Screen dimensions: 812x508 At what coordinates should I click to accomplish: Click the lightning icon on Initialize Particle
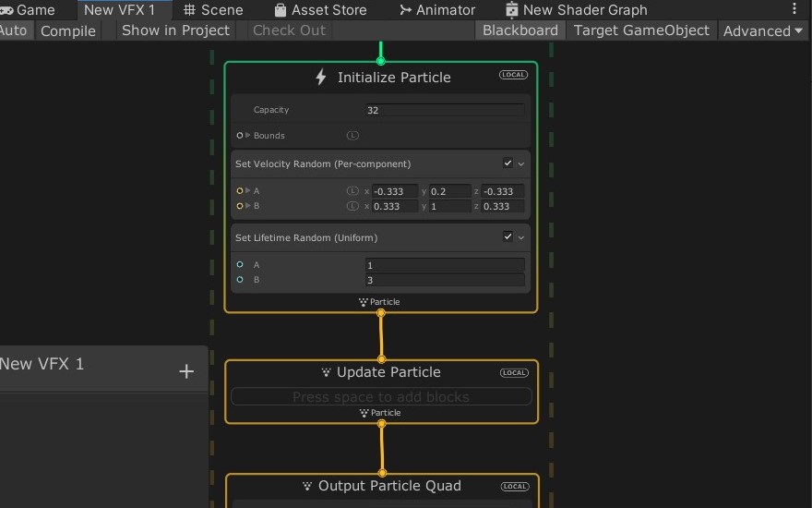pos(321,78)
